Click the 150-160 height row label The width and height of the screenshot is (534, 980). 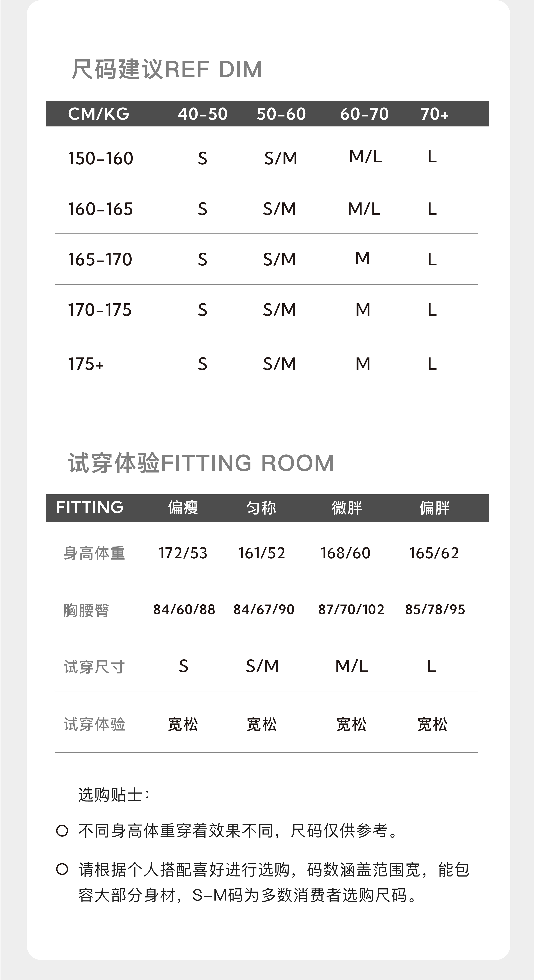[x=100, y=158]
